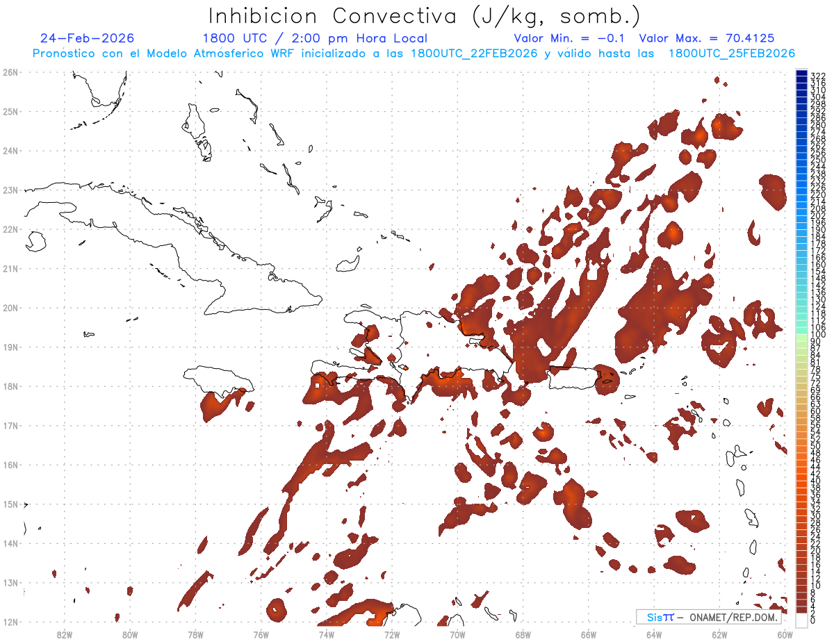Viewport: 834px width, 644px height.
Task: Click the "72W" longitude label
Action: pyautogui.click(x=392, y=634)
